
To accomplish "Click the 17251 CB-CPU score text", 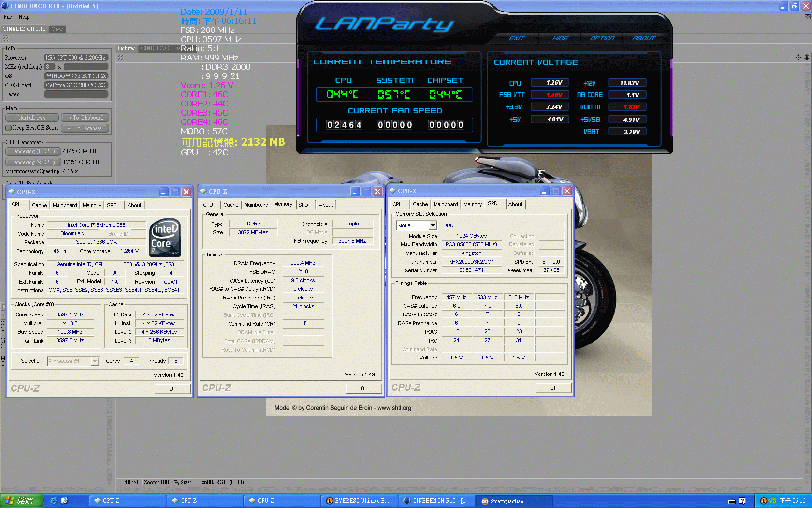I will (81, 162).
